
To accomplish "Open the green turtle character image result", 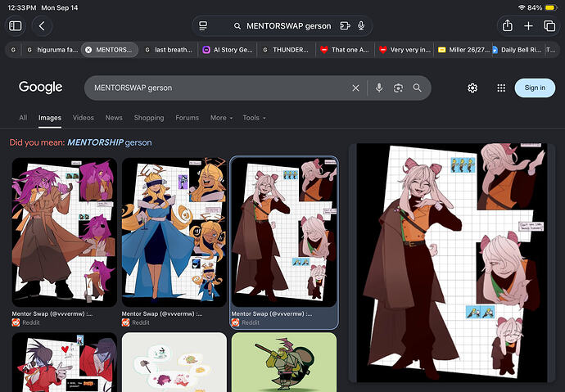I will click(x=284, y=362).
